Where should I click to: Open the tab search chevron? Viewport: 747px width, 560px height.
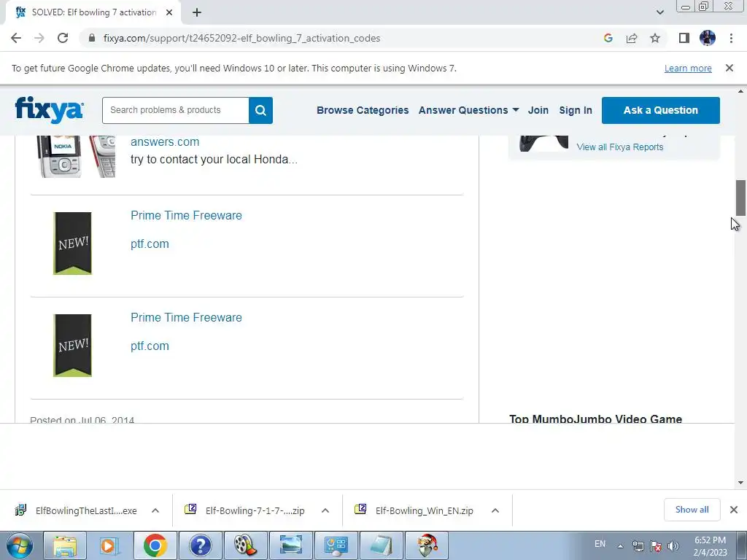pyautogui.click(x=659, y=12)
